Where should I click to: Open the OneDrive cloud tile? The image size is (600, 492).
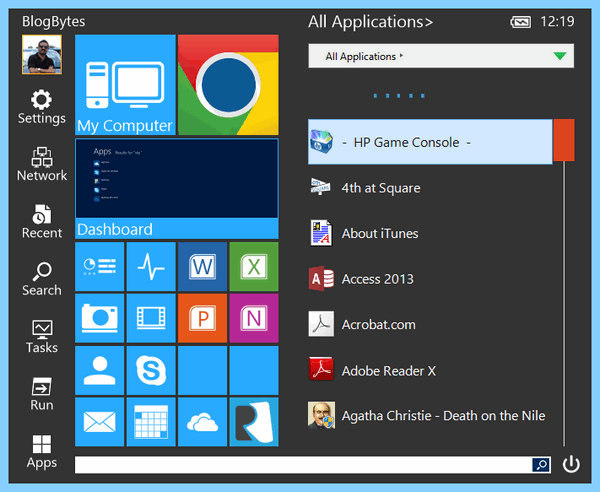[x=202, y=422]
